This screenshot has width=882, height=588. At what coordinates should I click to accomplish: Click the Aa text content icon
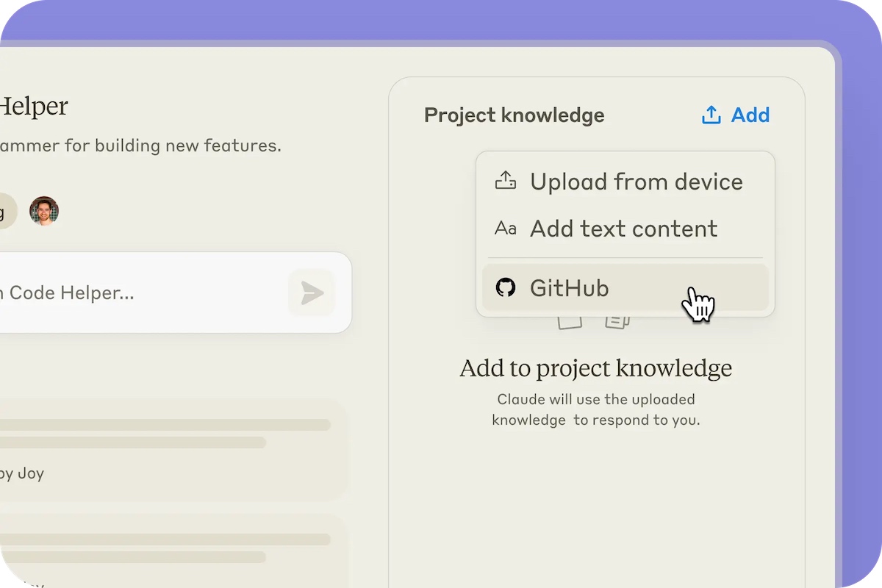(x=506, y=229)
